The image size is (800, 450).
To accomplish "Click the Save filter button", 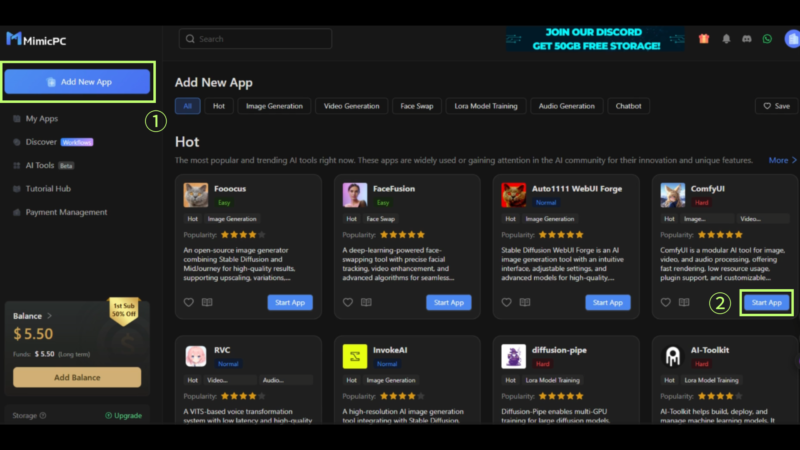I will click(777, 106).
